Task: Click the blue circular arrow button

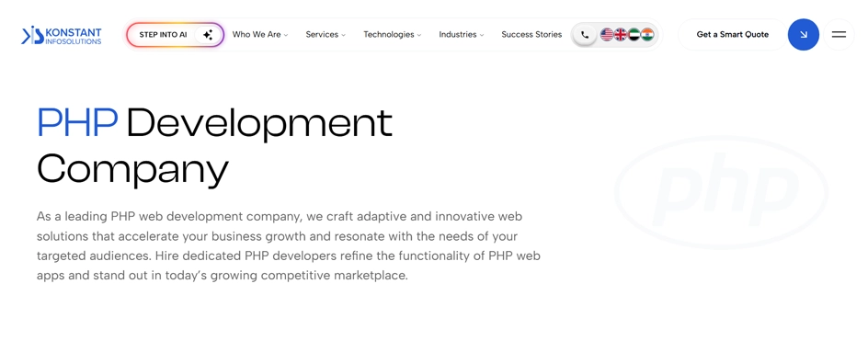Action: (x=804, y=34)
